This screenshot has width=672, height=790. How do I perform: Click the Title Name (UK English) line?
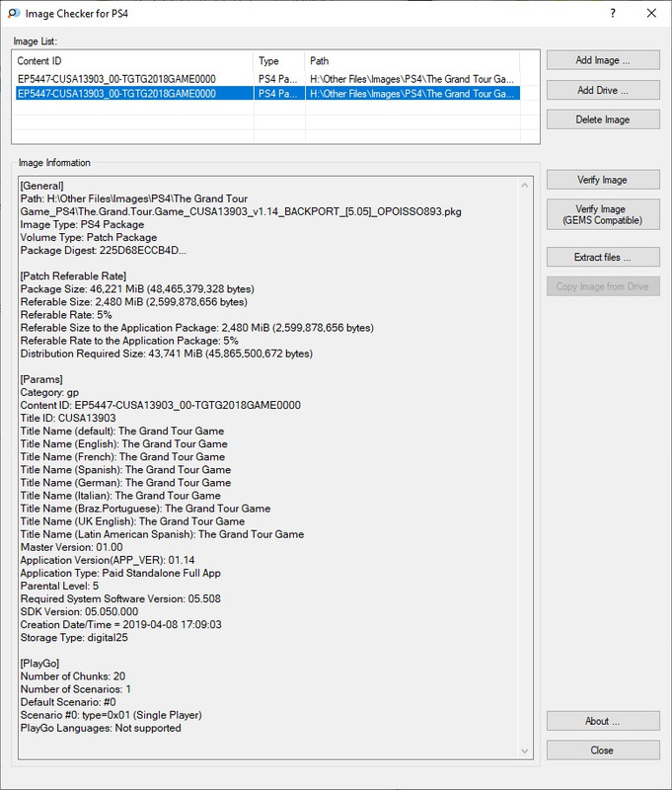(132, 521)
